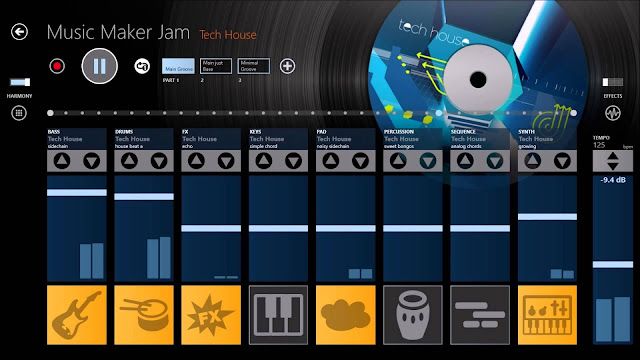The image size is (640, 360).
Task: Select next Keys loop with down arrow
Action: [293, 161]
